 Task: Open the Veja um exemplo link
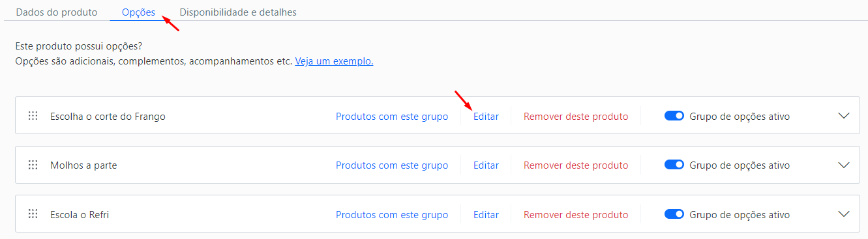coord(334,61)
